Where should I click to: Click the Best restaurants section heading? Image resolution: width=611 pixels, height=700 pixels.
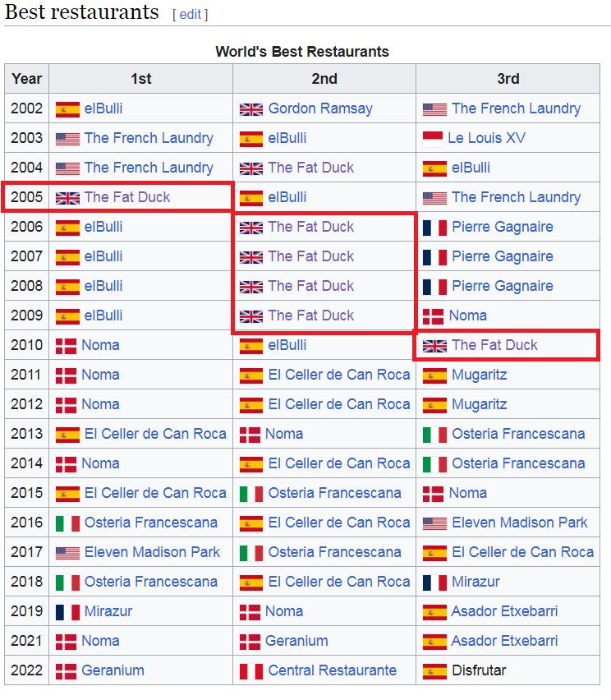point(81,12)
